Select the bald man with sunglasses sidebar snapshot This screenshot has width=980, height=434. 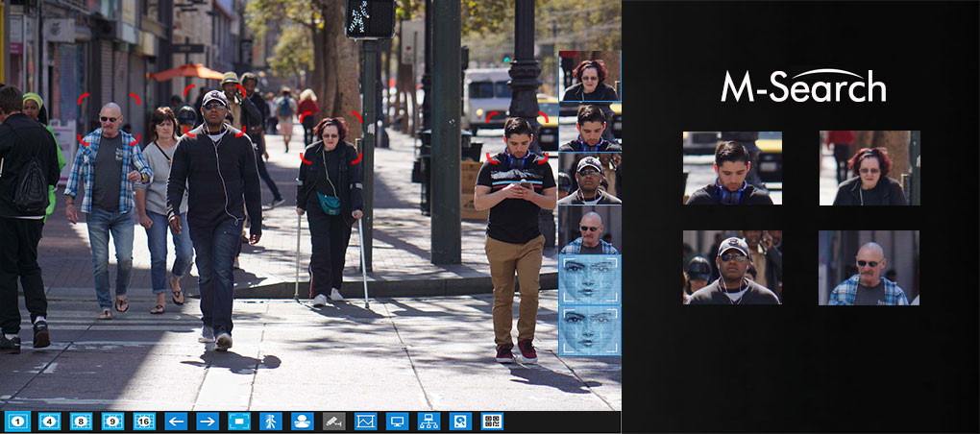(x=589, y=229)
